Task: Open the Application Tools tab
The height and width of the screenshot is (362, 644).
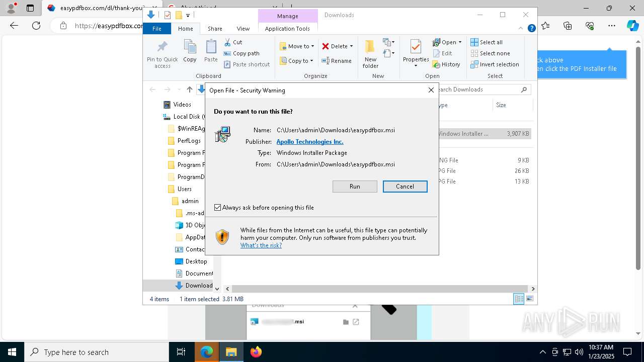Action: (x=287, y=29)
